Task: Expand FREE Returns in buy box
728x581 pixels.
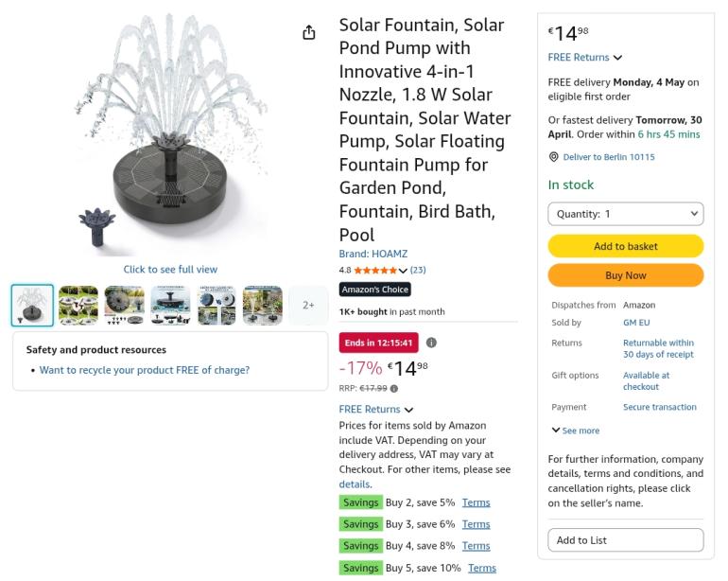Action: [617, 58]
